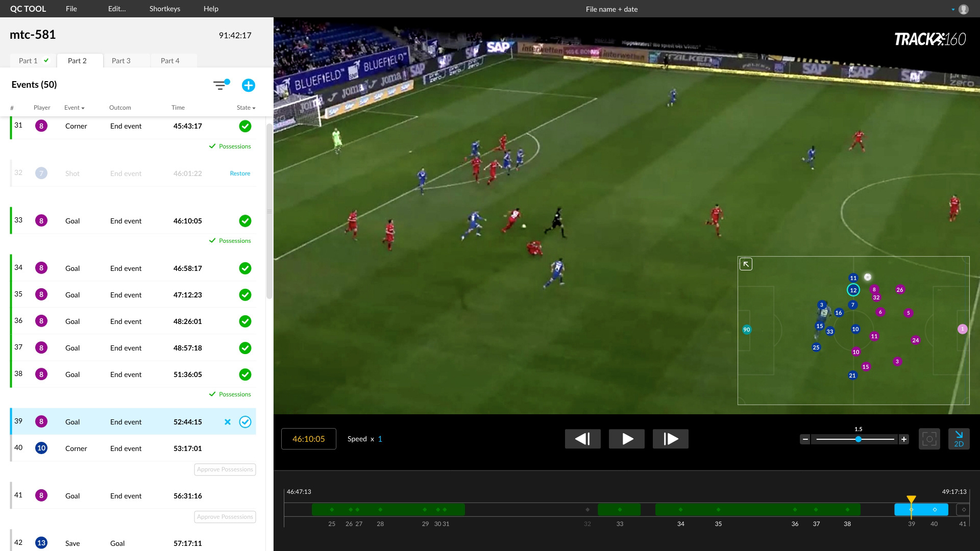Play the video
This screenshot has height=551, width=980.
(627, 439)
